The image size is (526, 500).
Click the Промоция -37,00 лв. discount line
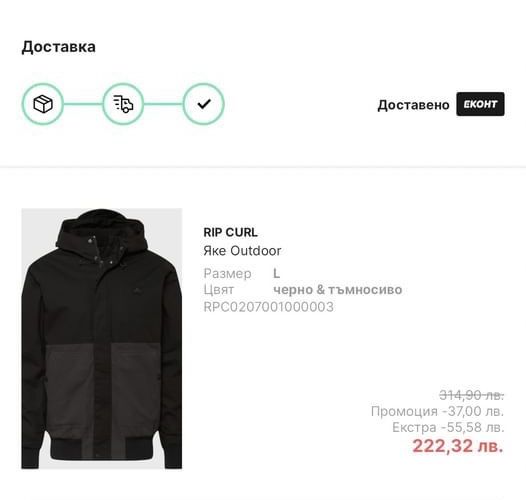[x=437, y=411]
